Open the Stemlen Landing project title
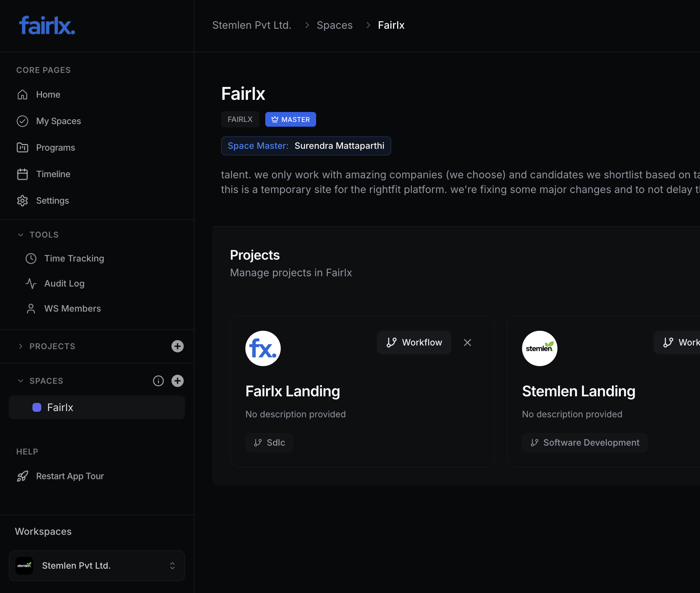The height and width of the screenshot is (593, 700). click(x=579, y=391)
